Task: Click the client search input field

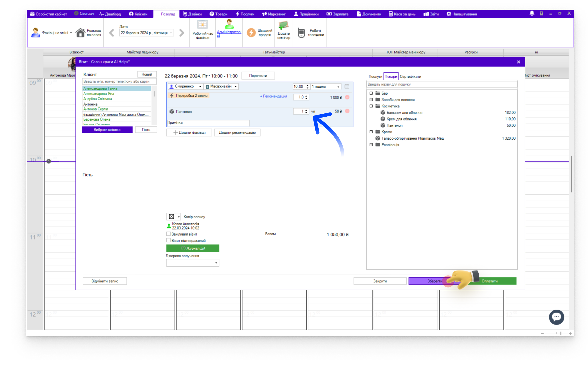Action: 119,81
